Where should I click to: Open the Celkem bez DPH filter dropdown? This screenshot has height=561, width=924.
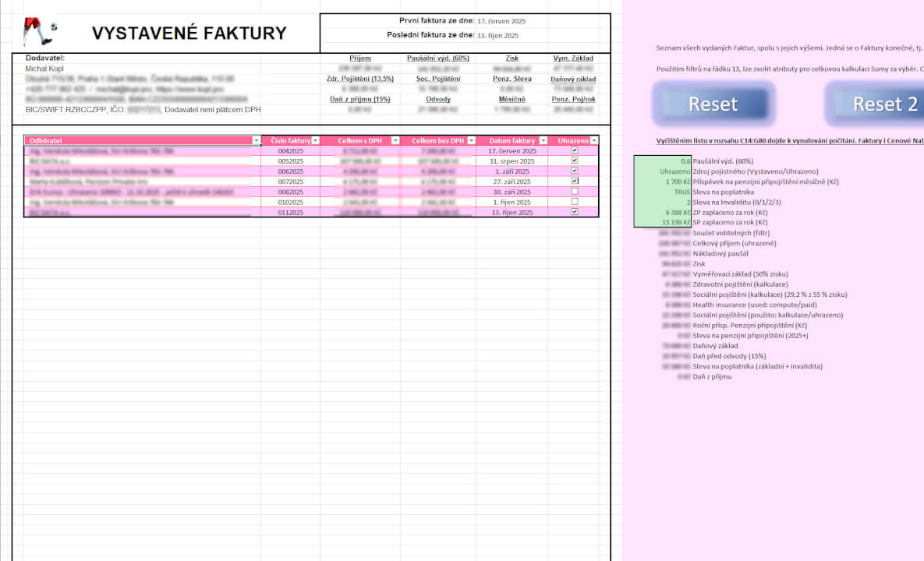point(471,141)
